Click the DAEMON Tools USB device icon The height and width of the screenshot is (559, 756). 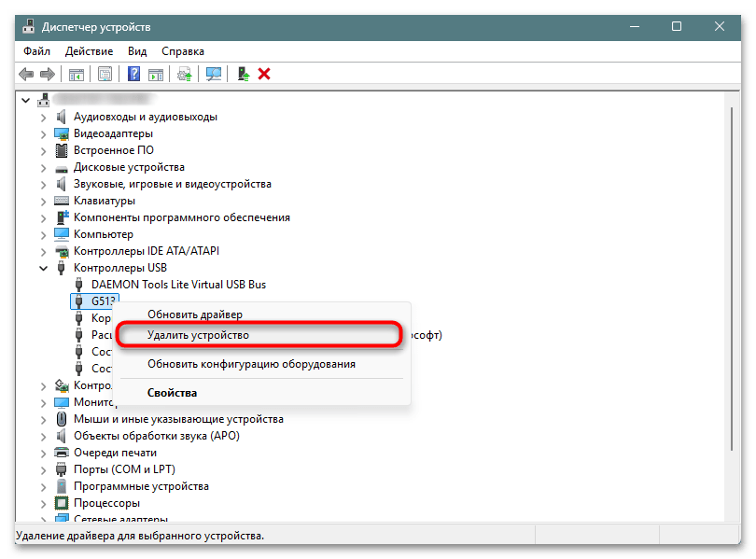point(79,285)
